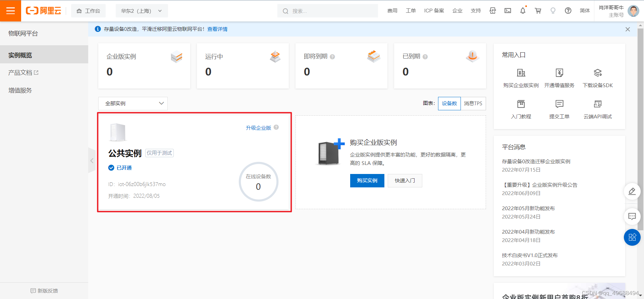Switch chart to 设备数
The image size is (644, 299).
(x=449, y=103)
